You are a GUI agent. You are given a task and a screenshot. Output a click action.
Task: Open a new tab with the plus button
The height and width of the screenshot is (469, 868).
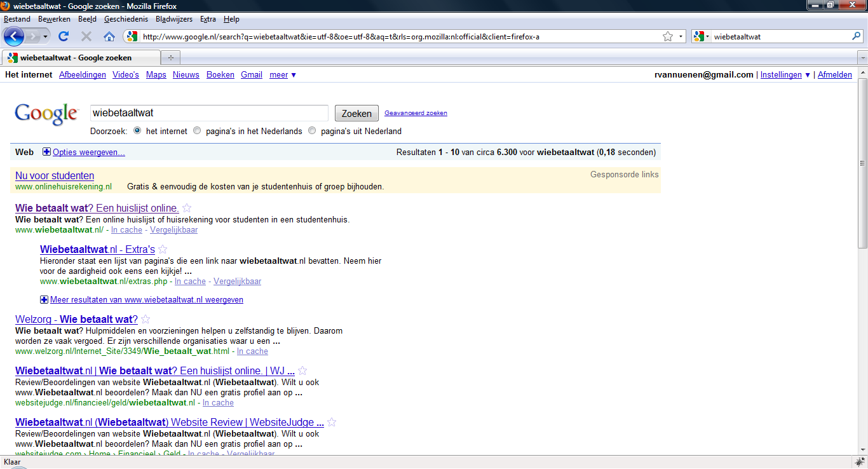click(x=170, y=58)
